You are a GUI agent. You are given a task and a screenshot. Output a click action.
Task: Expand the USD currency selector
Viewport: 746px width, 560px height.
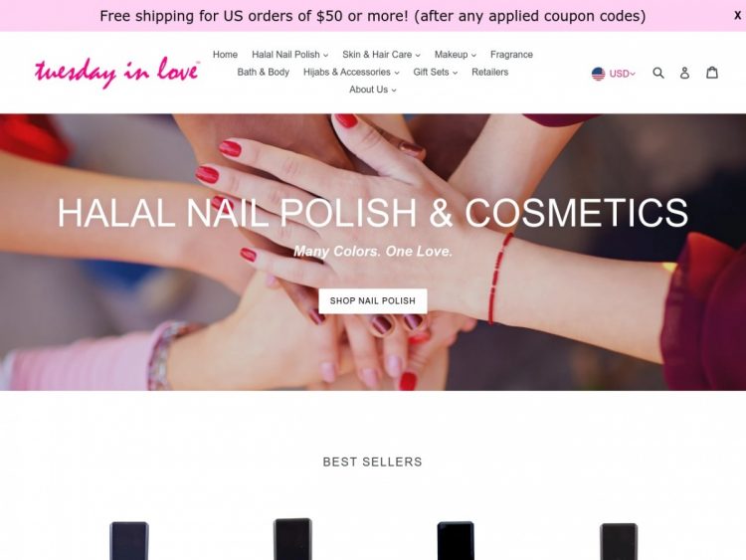click(622, 74)
